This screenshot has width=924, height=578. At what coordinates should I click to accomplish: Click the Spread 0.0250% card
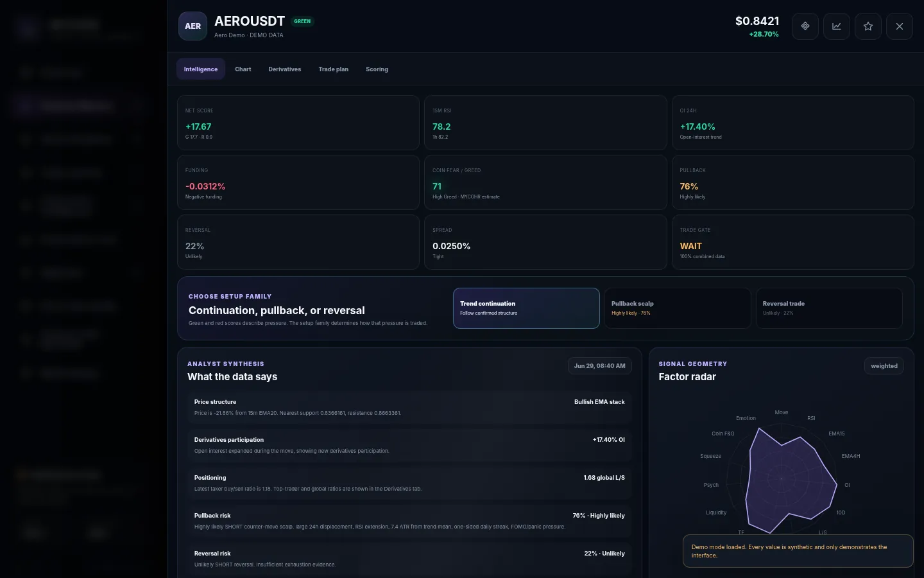click(545, 242)
